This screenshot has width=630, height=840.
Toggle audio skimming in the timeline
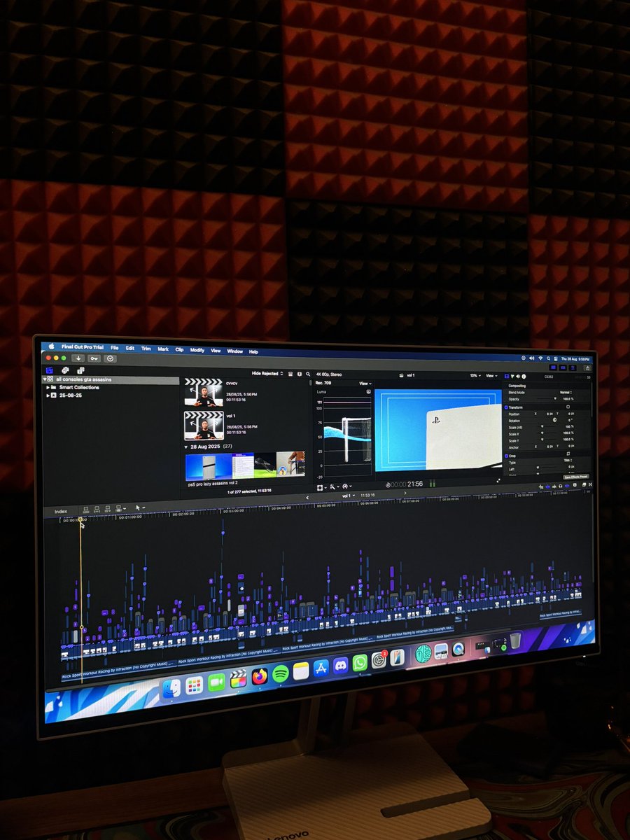[554, 486]
